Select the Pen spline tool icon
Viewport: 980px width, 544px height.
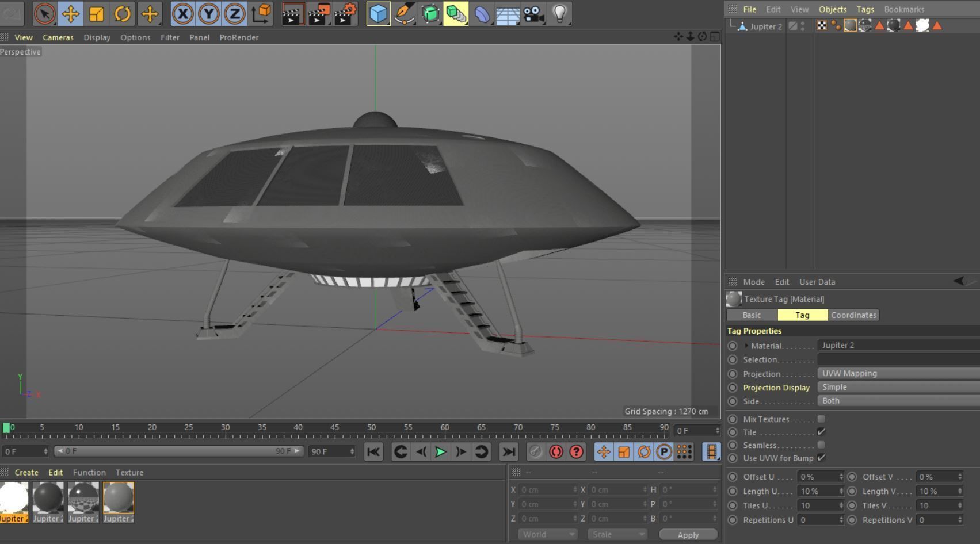click(404, 14)
